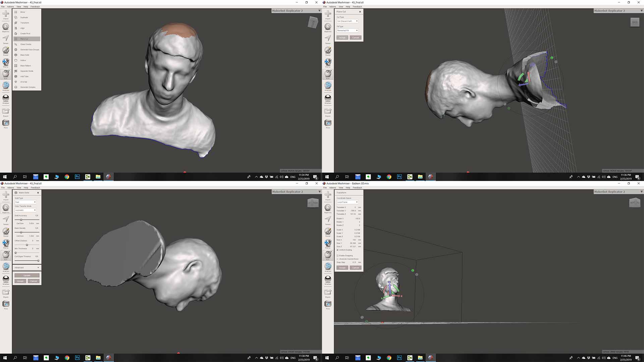The height and width of the screenshot is (362, 644).
Task: Select the Sculpt tool in the top-left window
Action: point(6,51)
